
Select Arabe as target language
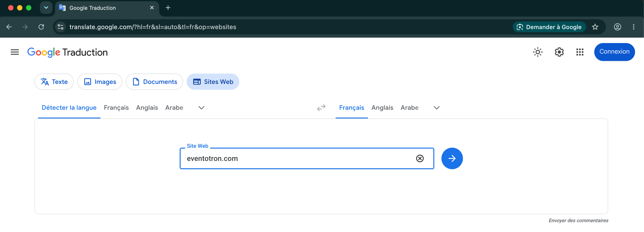(410, 108)
